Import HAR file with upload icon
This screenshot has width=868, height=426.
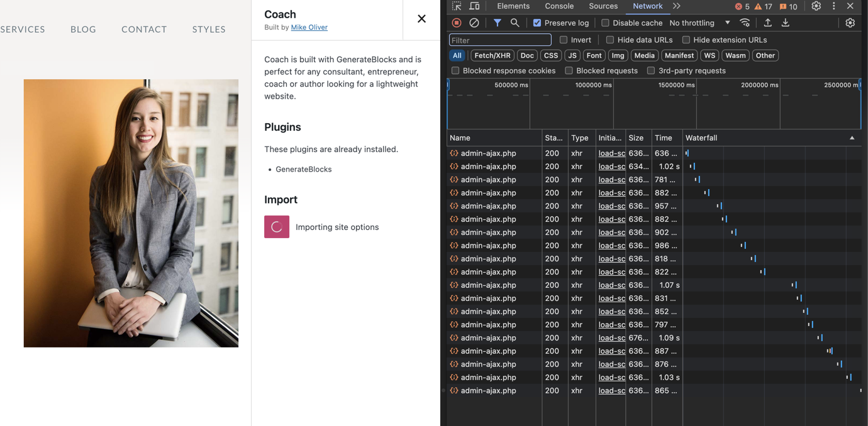[767, 23]
